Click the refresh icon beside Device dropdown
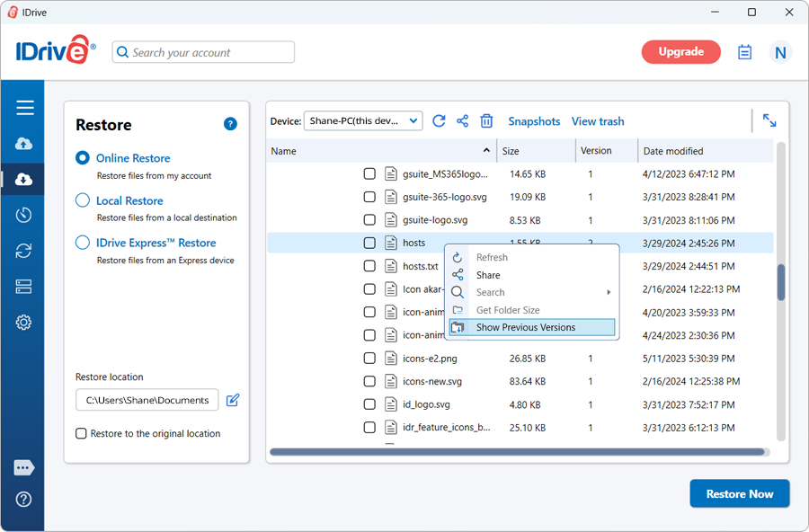 pos(439,121)
